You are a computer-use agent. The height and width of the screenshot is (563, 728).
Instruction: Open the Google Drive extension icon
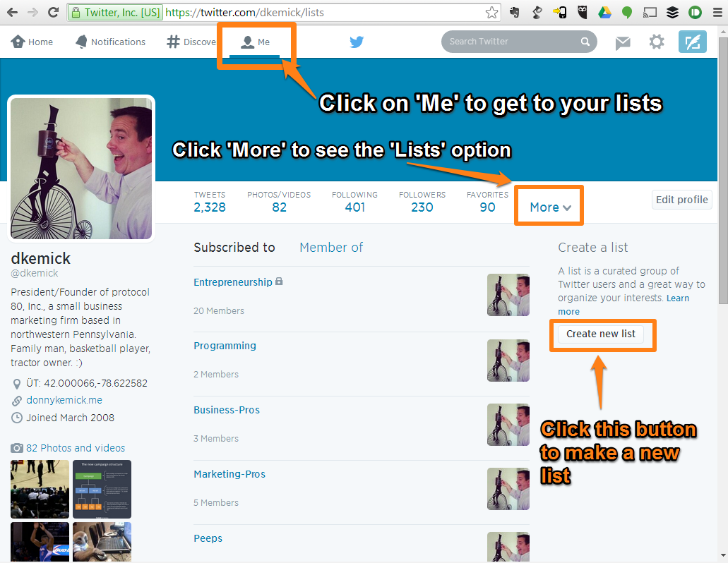604,12
